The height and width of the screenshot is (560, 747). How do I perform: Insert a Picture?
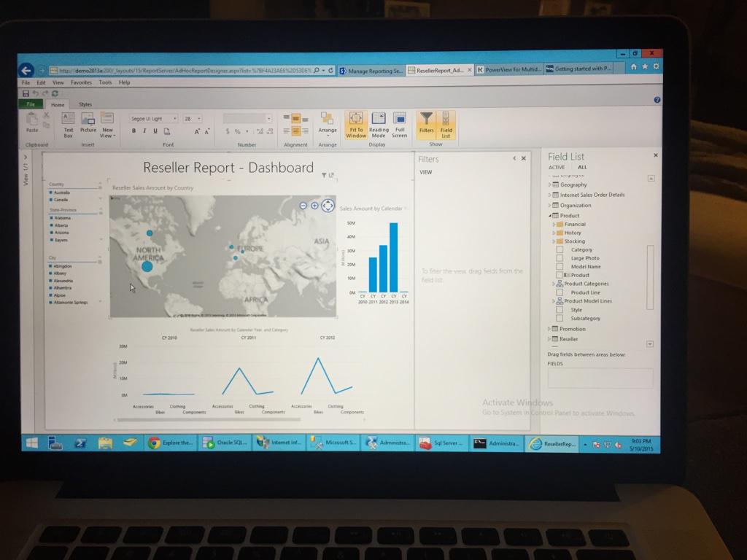tap(88, 122)
